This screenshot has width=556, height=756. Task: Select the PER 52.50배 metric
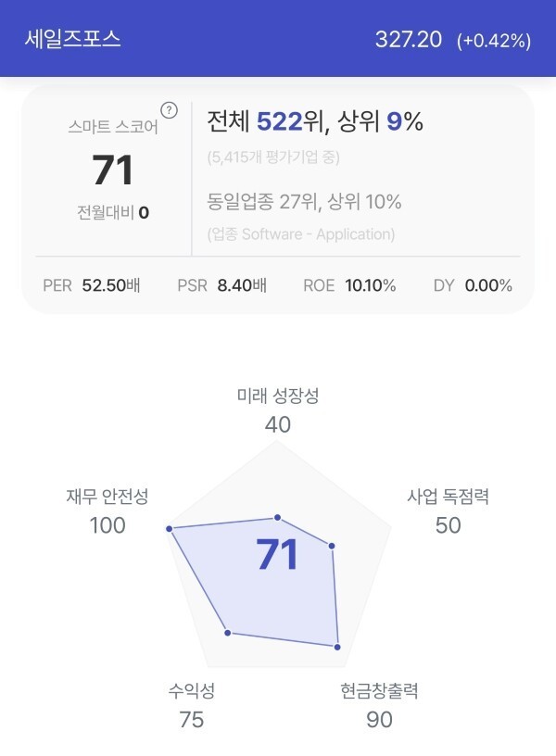click(92, 285)
